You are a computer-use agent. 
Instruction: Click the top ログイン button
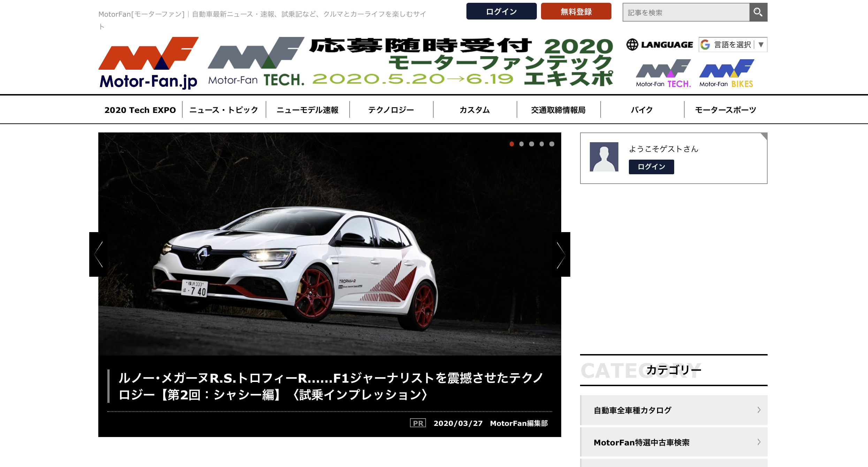[x=501, y=12]
